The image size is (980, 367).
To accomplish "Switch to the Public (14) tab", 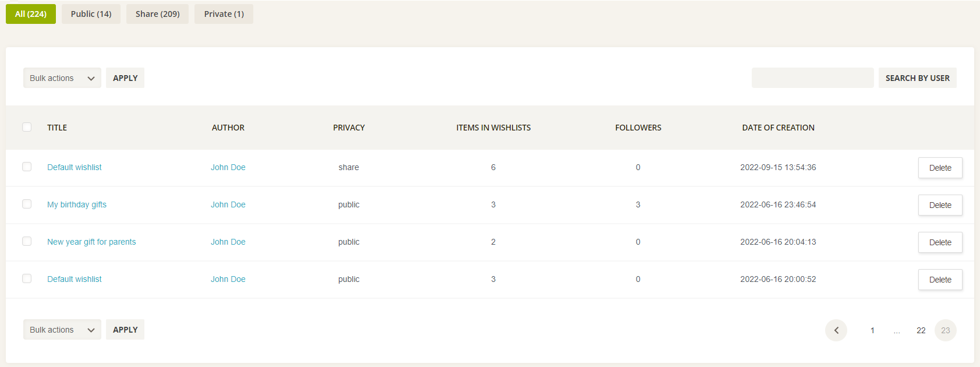I will 91,14.
